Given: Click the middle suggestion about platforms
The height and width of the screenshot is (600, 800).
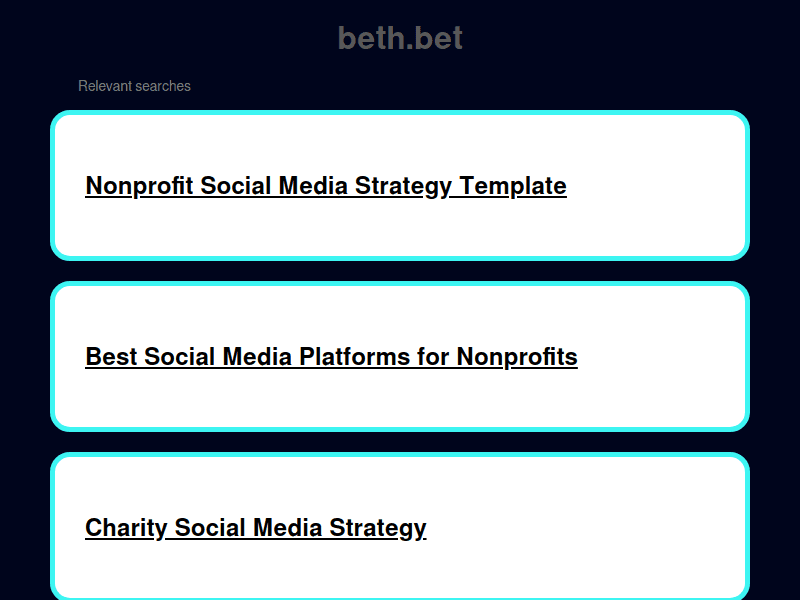Looking at the screenshot, I should pyautogui.click(x=400, y=357).
